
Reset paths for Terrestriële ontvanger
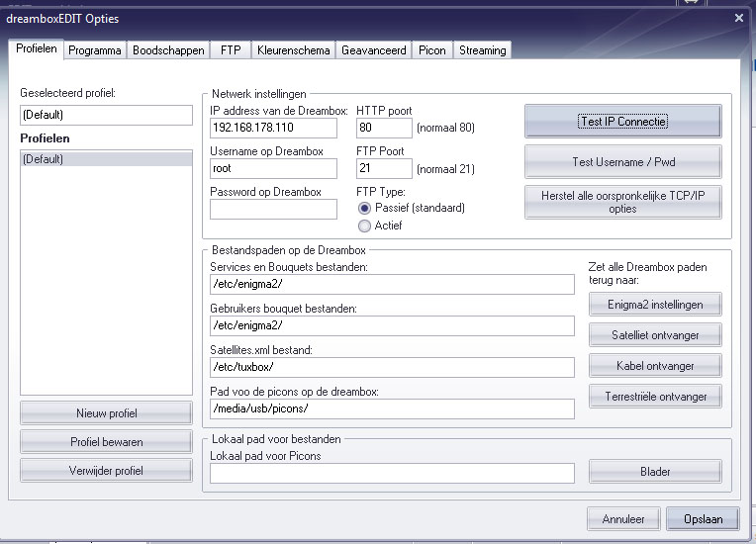pos(655,397)
